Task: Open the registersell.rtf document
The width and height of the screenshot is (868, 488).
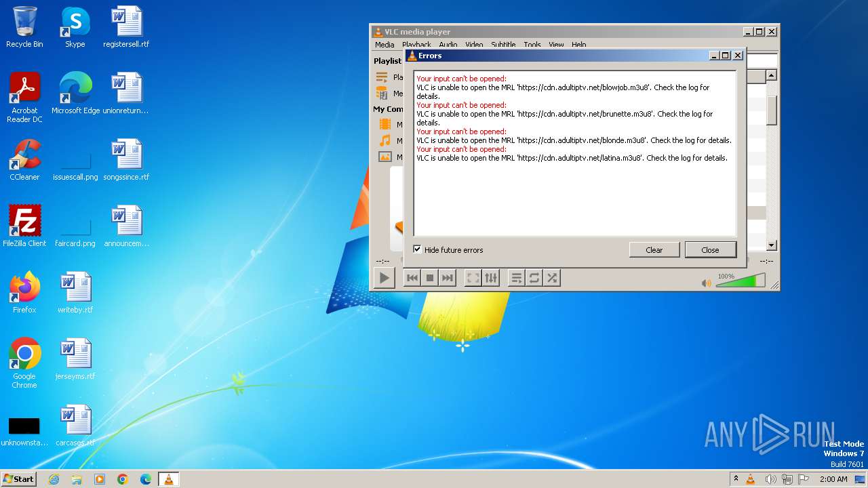Action: pos(126,27)
